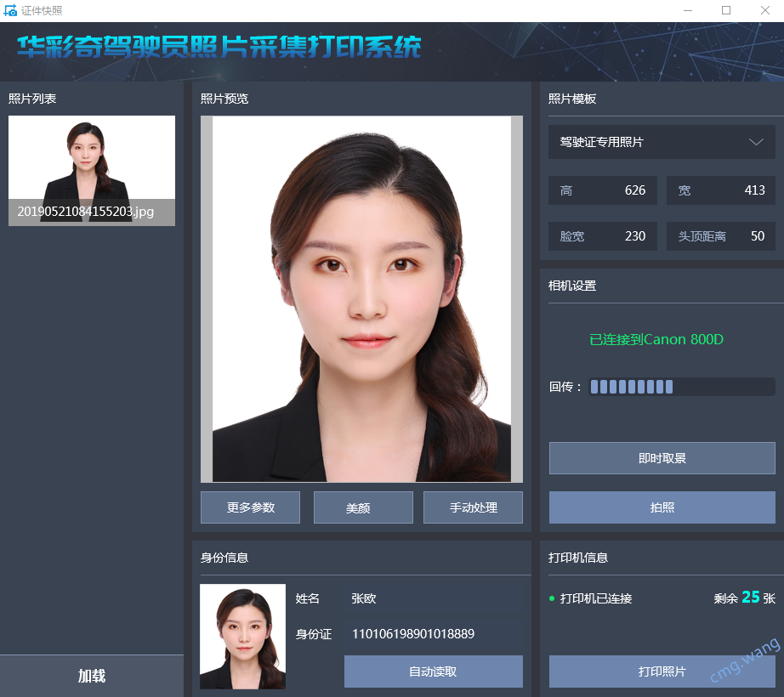Click the 头顶距离 field showing 50
This screenshot has width=784, height=697.
tap(720, 236)
